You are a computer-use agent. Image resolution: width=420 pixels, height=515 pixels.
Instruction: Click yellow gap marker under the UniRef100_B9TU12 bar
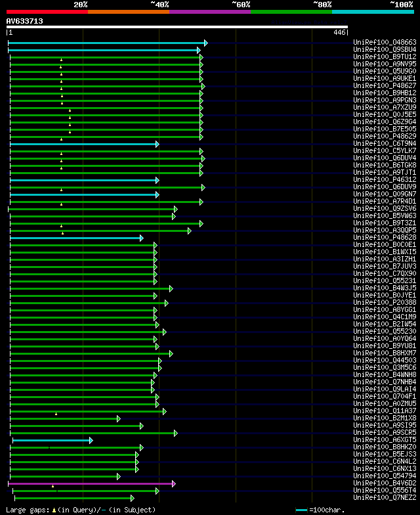(62, 60)
